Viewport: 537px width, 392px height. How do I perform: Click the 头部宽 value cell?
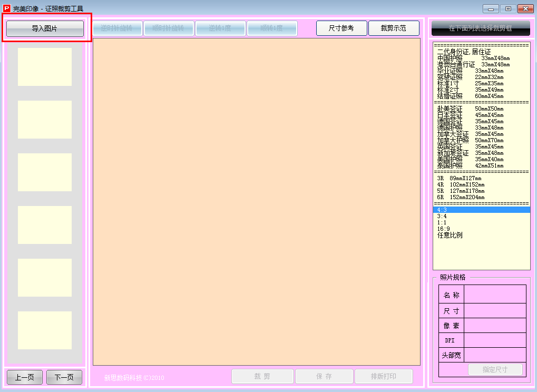coord(495,355)
